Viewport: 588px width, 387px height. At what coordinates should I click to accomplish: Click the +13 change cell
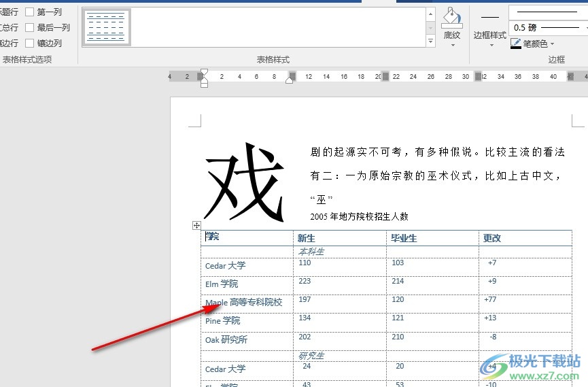525,323
